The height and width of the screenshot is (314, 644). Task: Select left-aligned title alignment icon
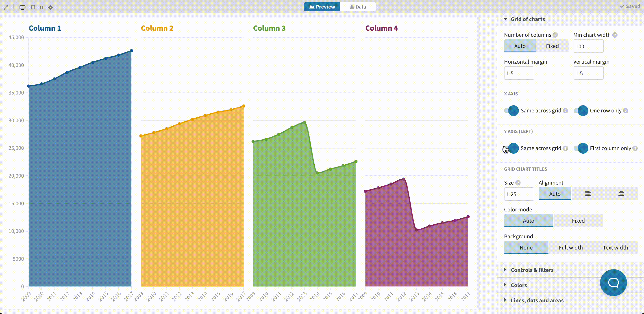[x=588, y=194]
